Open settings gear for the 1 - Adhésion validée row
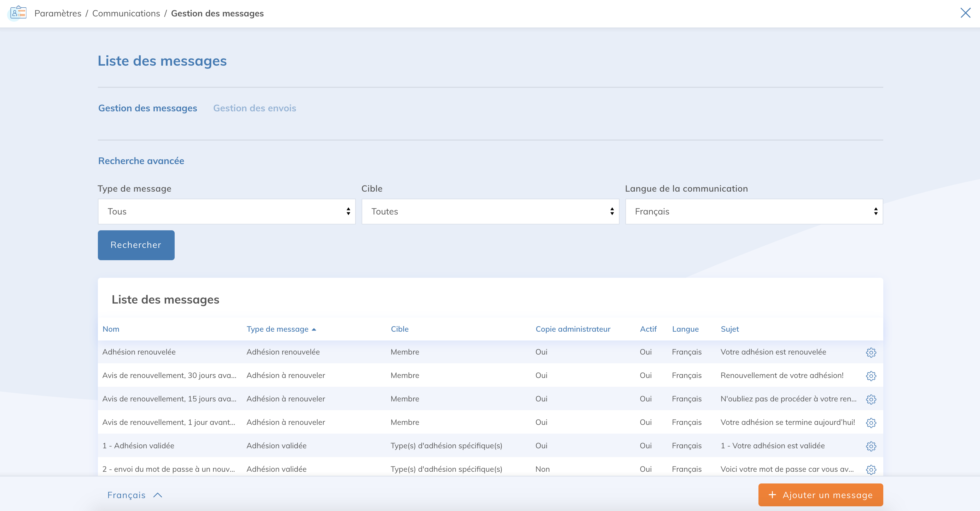Image resolution: width=980 pixels, height=511 pixels. click(x=871, y=446)
